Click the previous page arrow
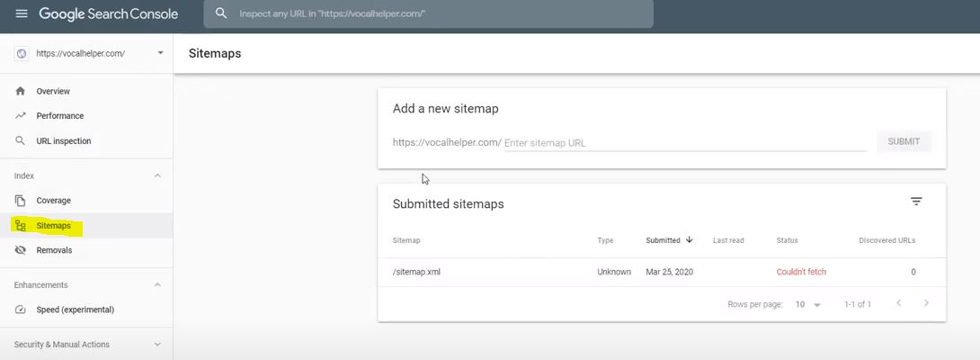Viewport: 980px width, 360px height. (x=899, y=303)
